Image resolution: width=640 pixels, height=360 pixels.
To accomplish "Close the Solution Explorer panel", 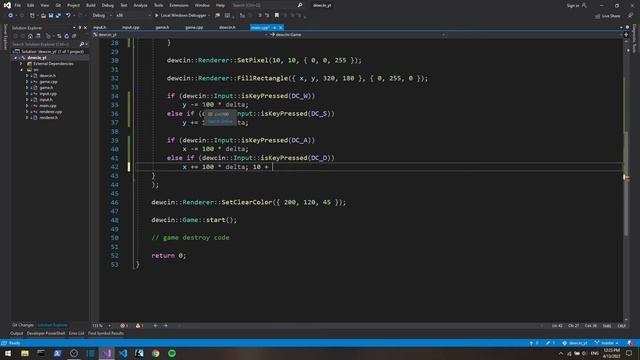I will 85,28.
